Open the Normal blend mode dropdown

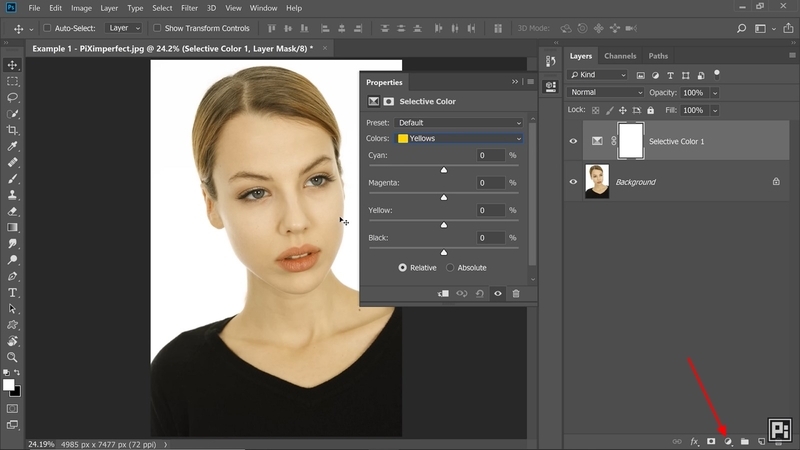pos(605,92)
